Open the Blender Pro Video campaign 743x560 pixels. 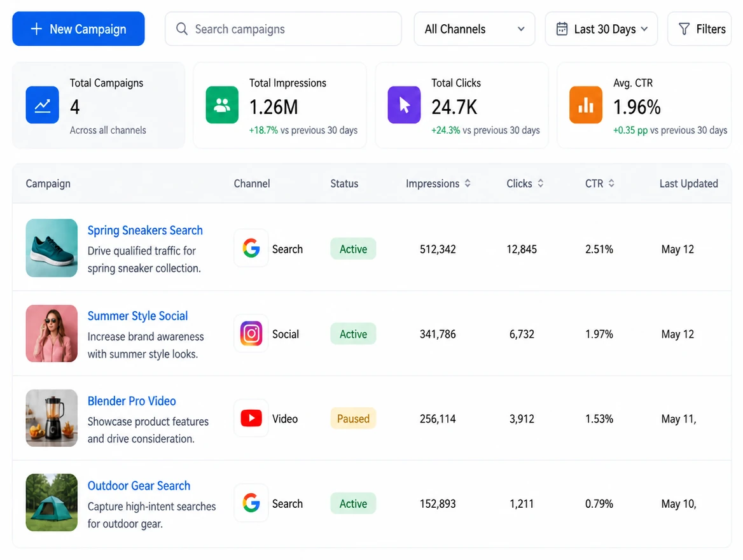132,401
